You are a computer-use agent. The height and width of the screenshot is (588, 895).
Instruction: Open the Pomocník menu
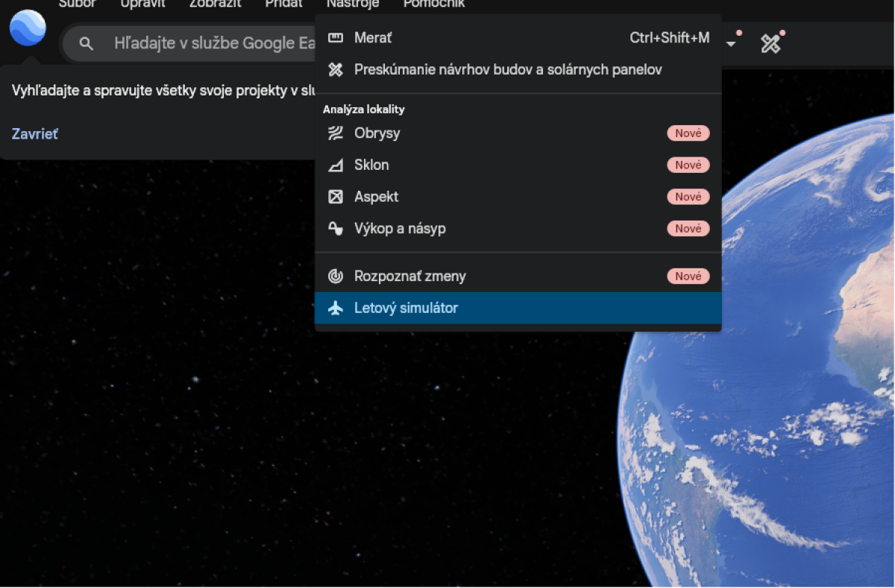pos(434,4)
